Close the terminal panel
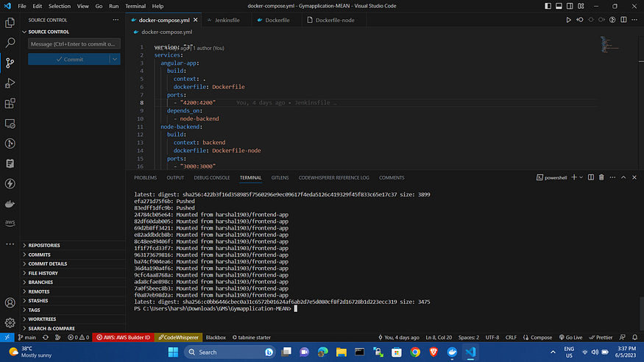The image size is (644, 362). click(x=634, y=177)
